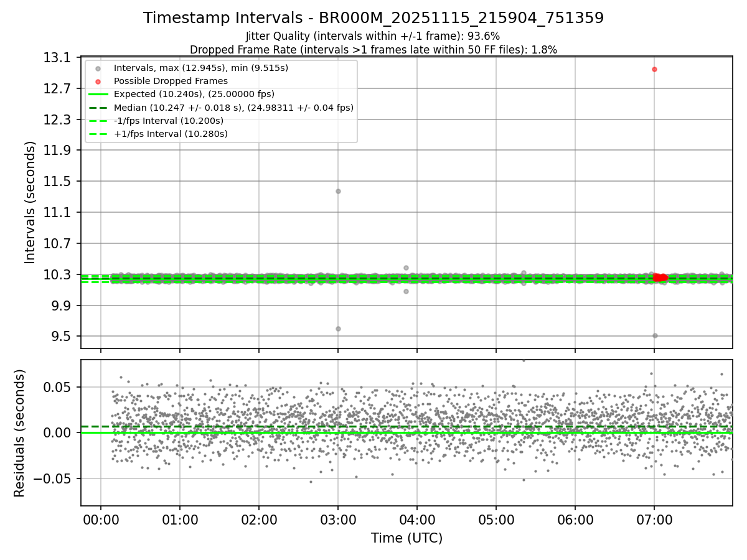This screenshot has height=560, width=747.
Task: Click the gray Intervals marker in legend
Action: point(98,68)
